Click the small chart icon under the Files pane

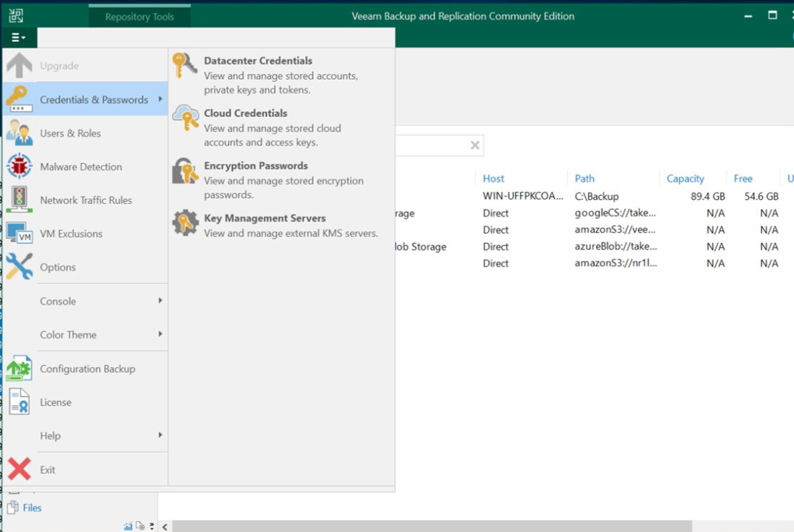(x=128, y=526)
